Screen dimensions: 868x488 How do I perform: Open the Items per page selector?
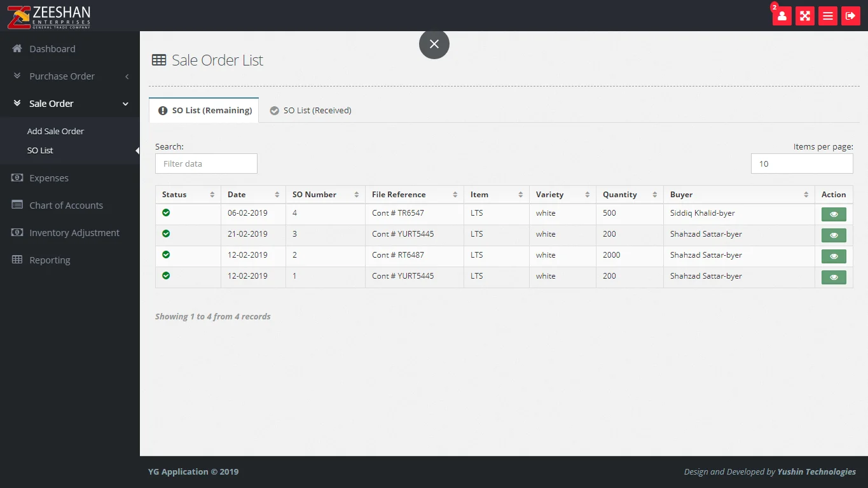801,164
